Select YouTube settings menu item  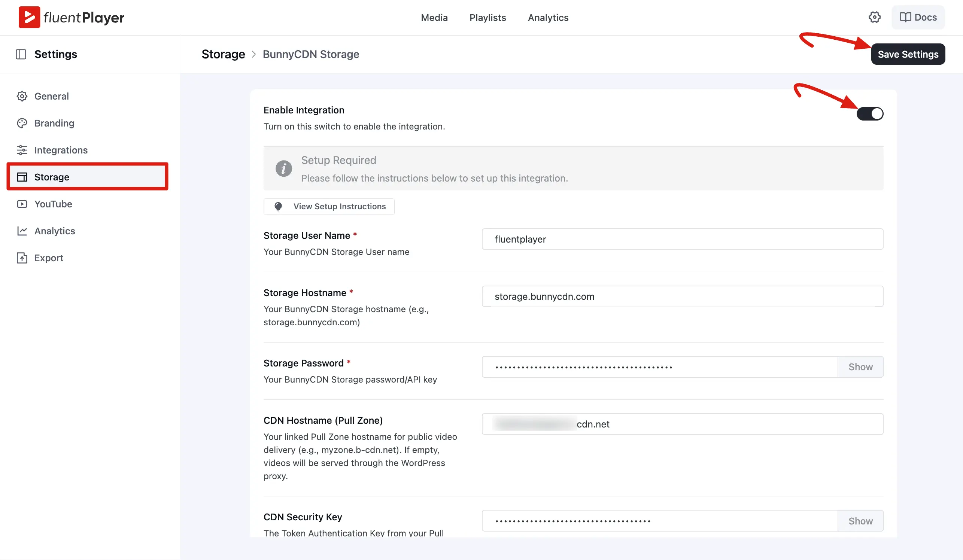(x=88, y=204)
